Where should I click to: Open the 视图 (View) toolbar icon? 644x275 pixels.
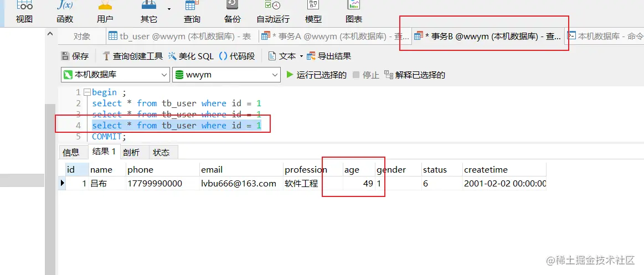[x=24, y=12]
